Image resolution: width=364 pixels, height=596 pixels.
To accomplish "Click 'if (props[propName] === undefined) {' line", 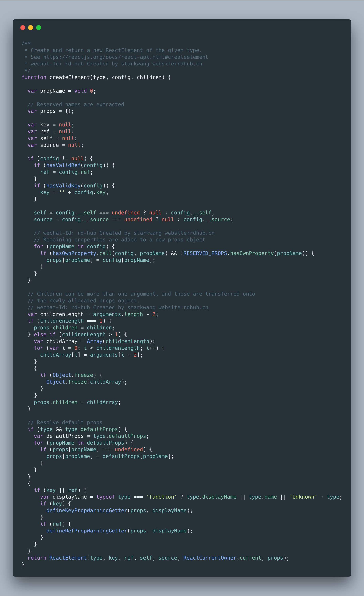I will click(x=96, y=450).
